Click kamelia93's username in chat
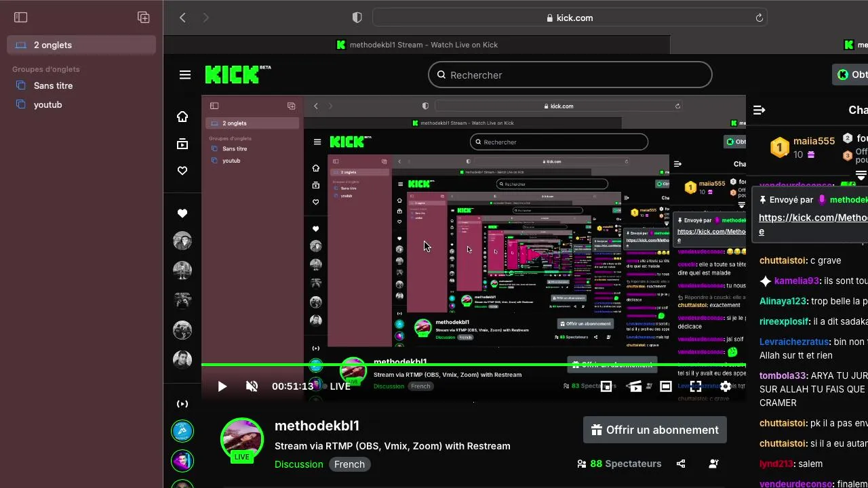The height and width of the screenshot is (488, 868). coord(797,281)
